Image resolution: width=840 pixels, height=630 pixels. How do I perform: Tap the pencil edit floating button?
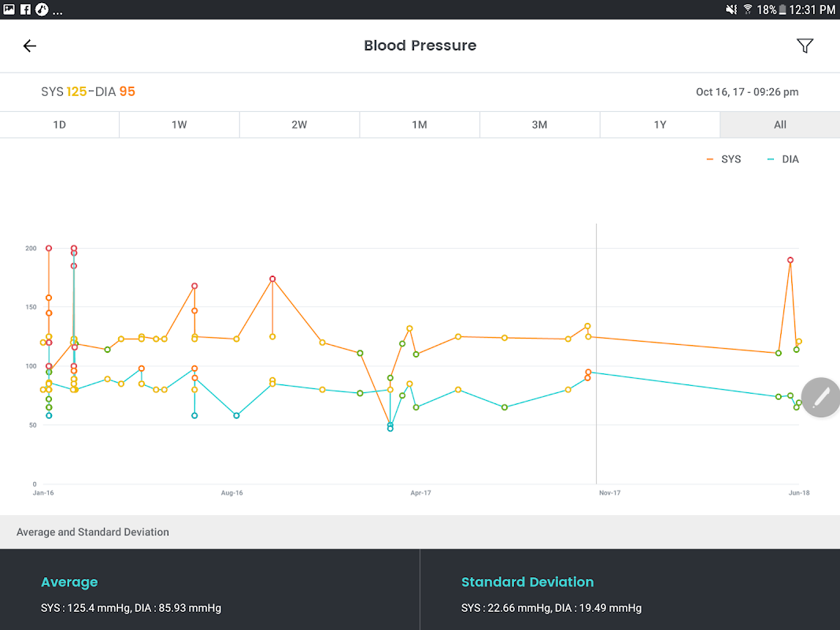pos(821,398)
